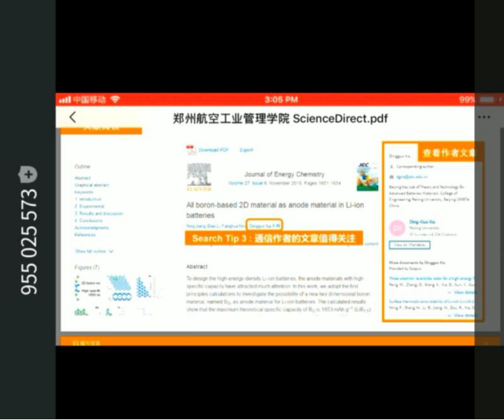
Task: Expand Show full outline
Action: [x=94, y=251]
